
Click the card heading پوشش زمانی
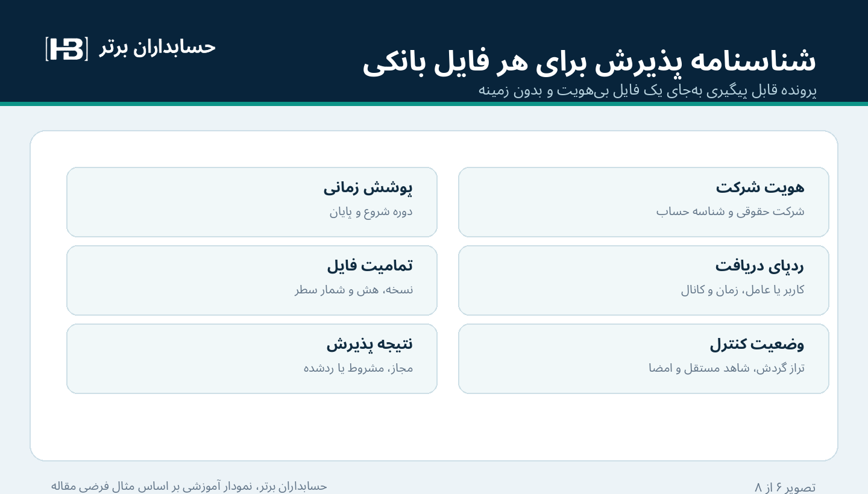click(368, 187)
